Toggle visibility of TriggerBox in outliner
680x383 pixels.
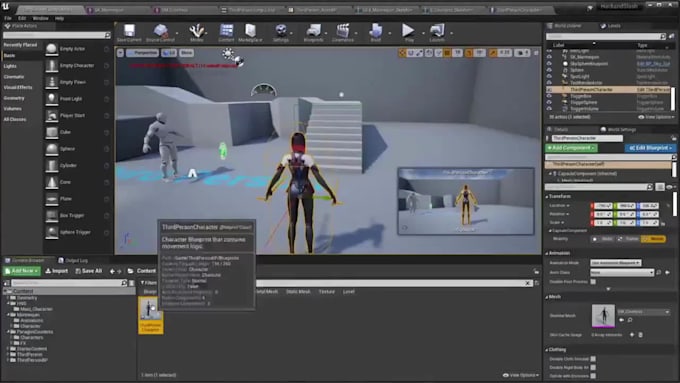[549, 96]
